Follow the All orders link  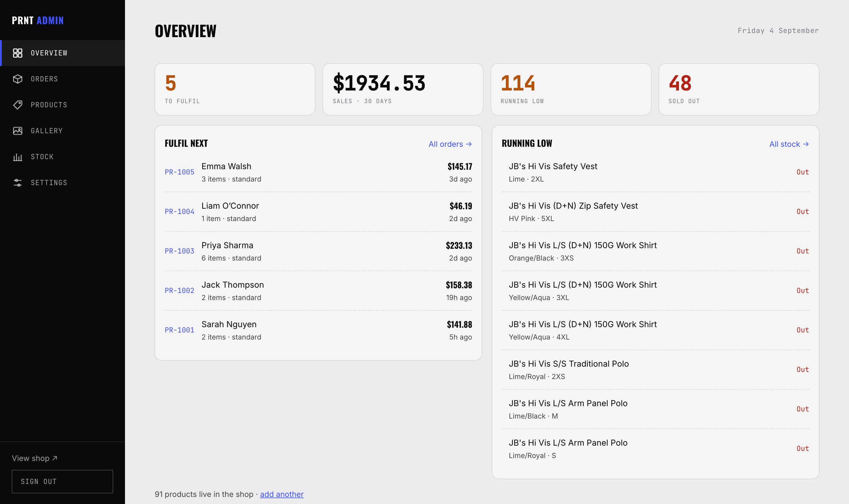(x=450, y=144)
